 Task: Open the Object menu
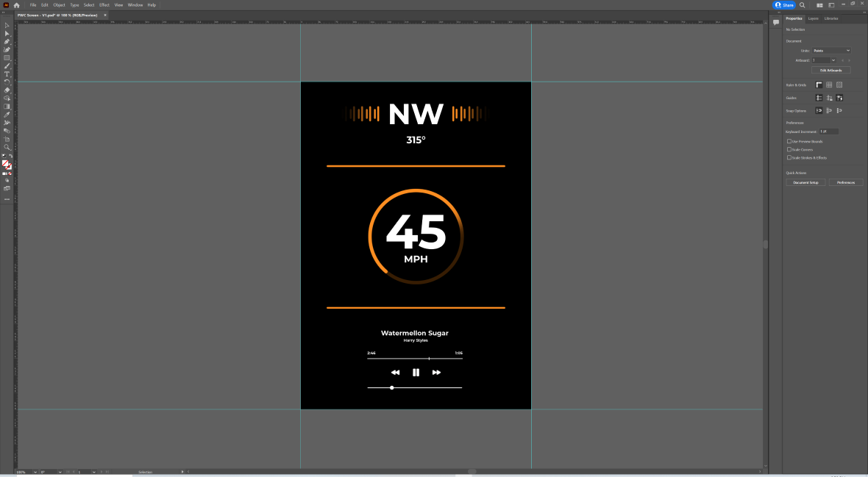[59, 5]
